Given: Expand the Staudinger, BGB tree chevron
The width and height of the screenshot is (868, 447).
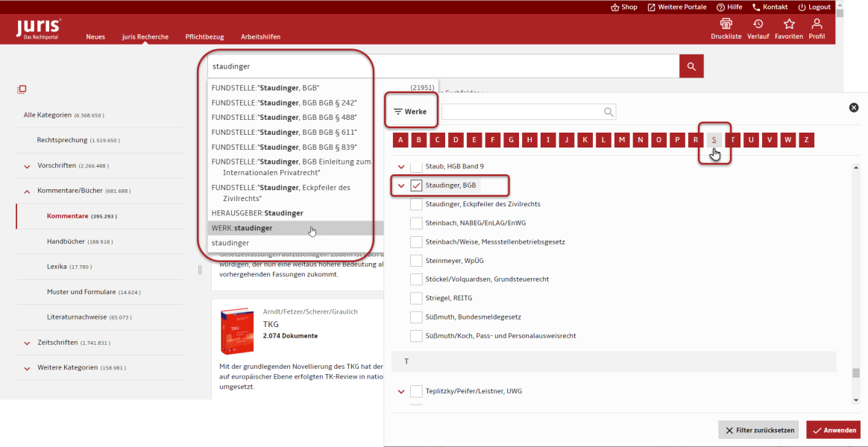Looking at the screenshot, I should pyautogui.click(x=401, y=186).
